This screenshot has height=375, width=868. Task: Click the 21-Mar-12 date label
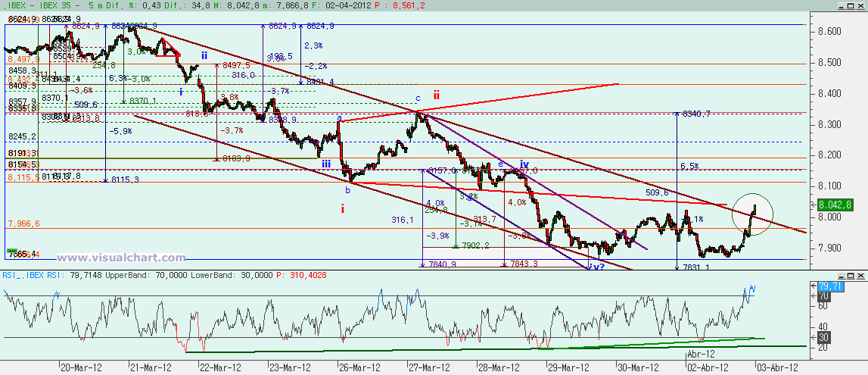(151, 367)
